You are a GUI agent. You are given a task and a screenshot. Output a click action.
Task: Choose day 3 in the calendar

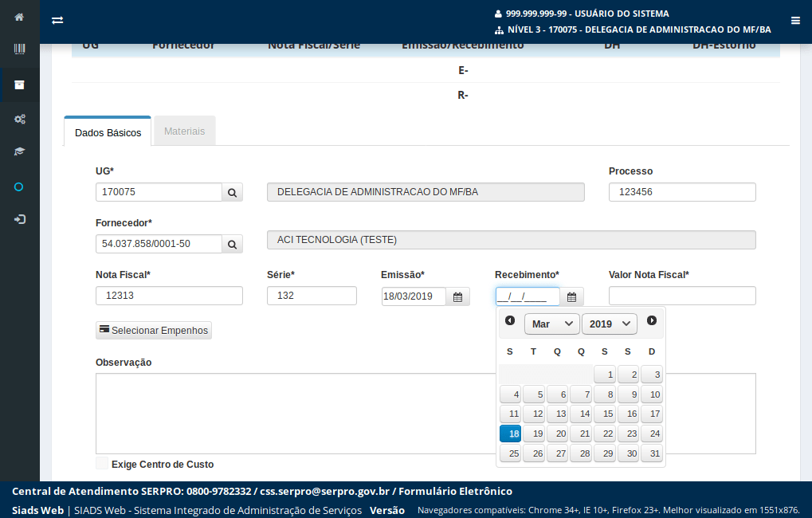coord(652,375)
